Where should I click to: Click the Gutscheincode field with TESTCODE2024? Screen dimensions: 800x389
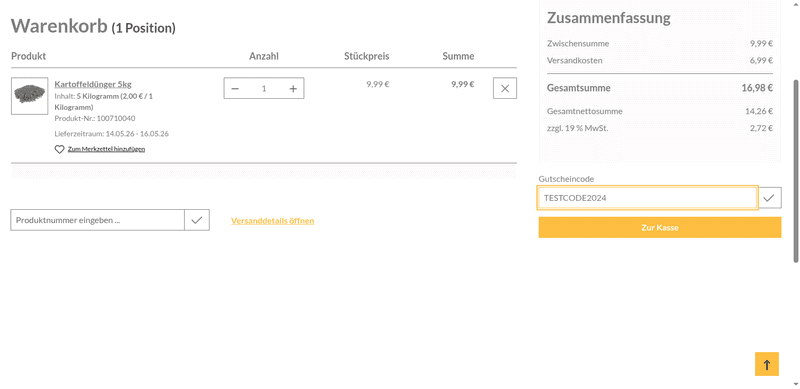click(647, 198)
